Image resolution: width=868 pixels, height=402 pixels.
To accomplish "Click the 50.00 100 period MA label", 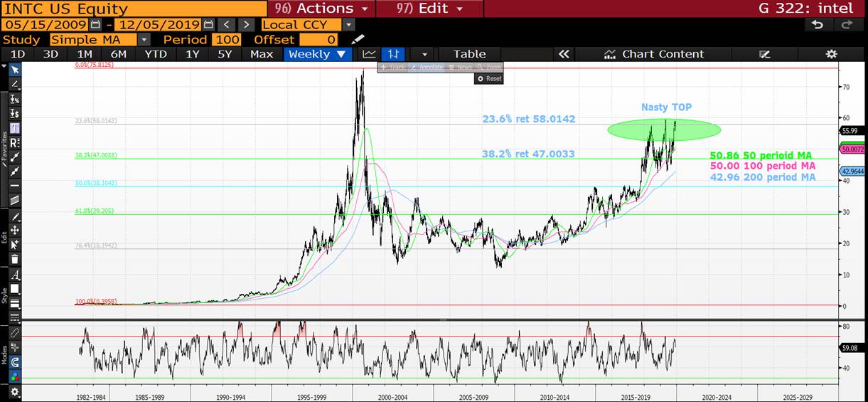I will 763,166.
